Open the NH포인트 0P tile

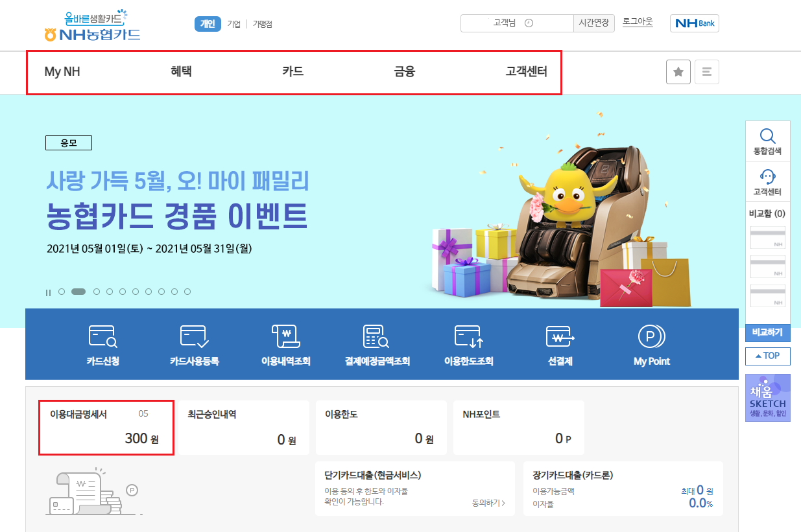point(519,427)
